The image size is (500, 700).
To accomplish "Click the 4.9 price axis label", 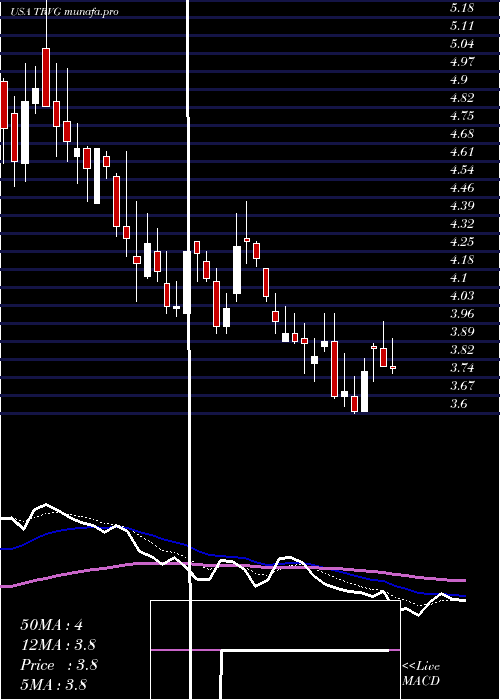I will [x=458, y=79].
